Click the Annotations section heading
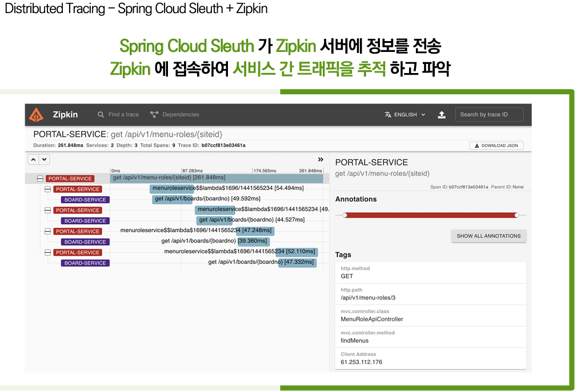 coord(356,199)
